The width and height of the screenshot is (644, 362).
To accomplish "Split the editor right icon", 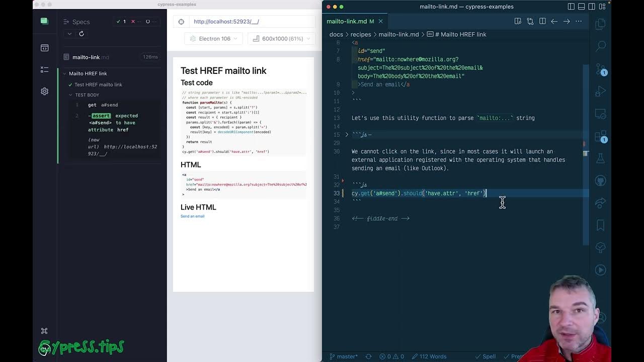I will pos(542,21).
